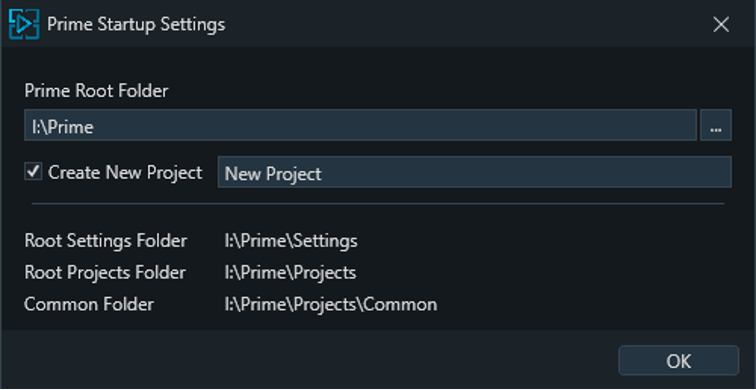Click the Prime Root Folder heading label

click(96, 91)
